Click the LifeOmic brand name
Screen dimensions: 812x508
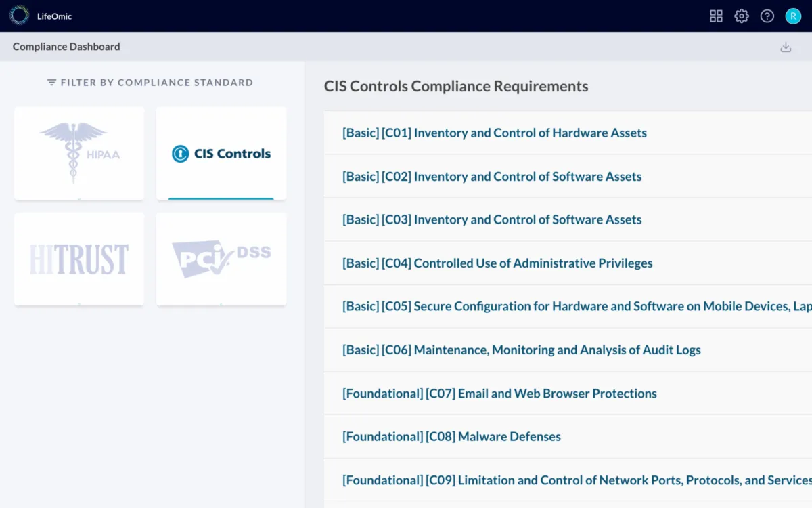pos(54,16)
